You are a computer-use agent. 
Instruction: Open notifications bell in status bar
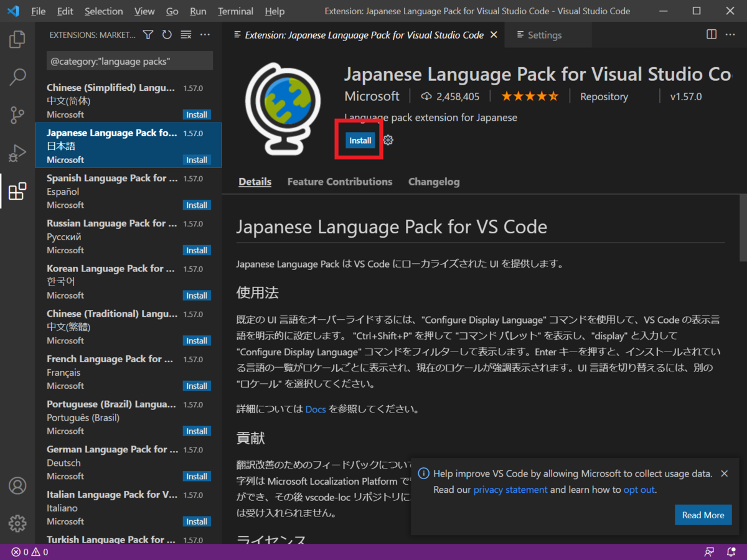point(731,552)
